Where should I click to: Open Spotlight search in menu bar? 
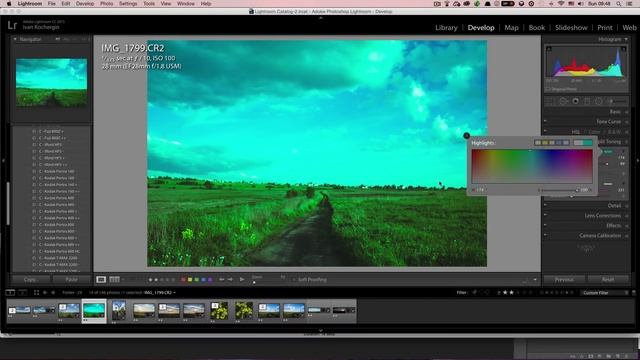[619, 4]
